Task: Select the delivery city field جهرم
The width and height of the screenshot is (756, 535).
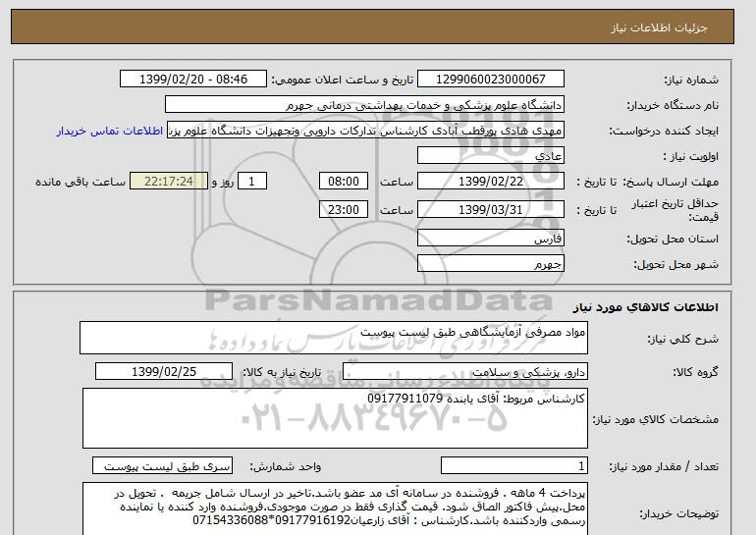Action: point(490,264)
